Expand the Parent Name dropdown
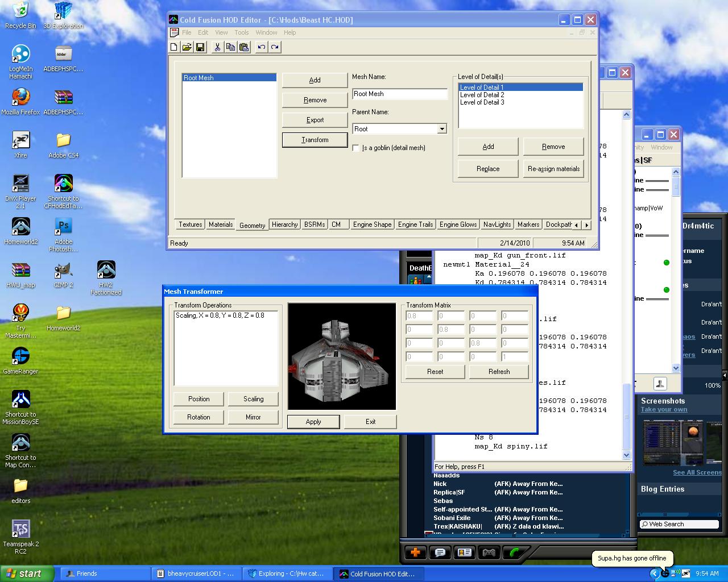 (442, 129)
